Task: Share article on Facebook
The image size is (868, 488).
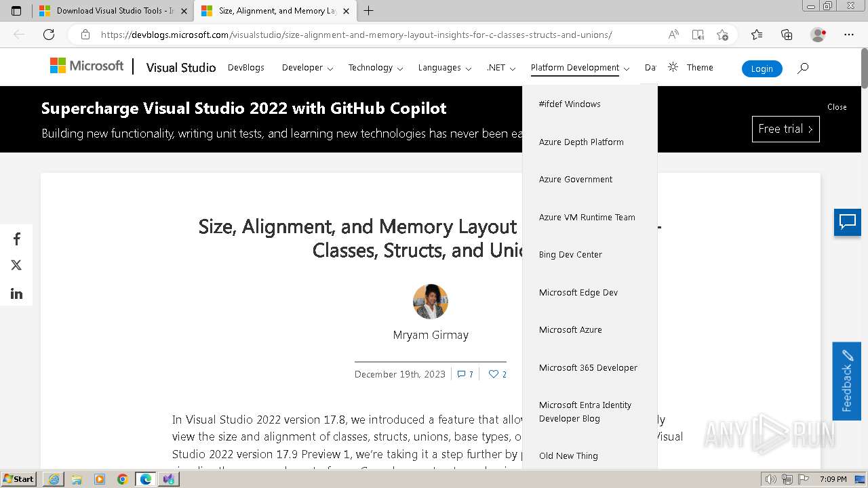Action: [x=16, y=239]
